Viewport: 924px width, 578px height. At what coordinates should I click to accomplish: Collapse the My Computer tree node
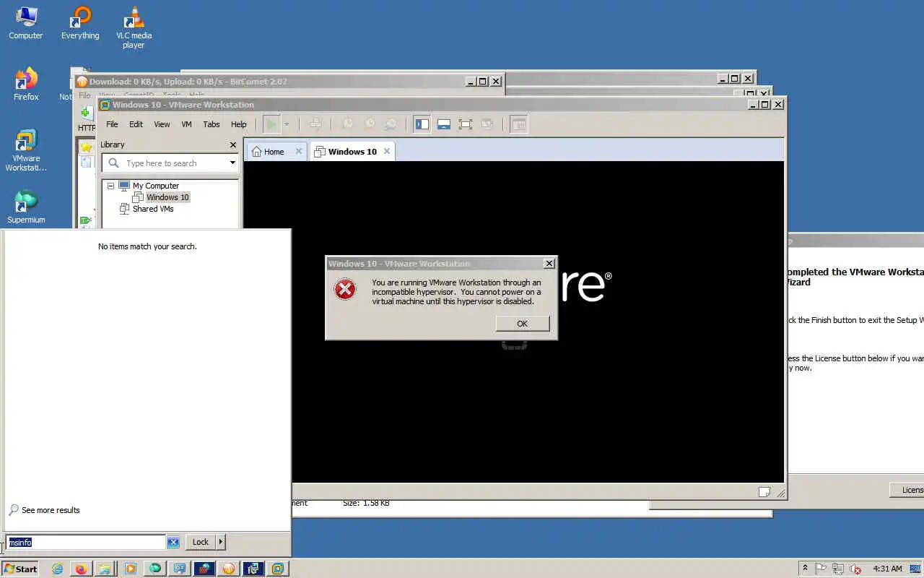coord(110,186)
